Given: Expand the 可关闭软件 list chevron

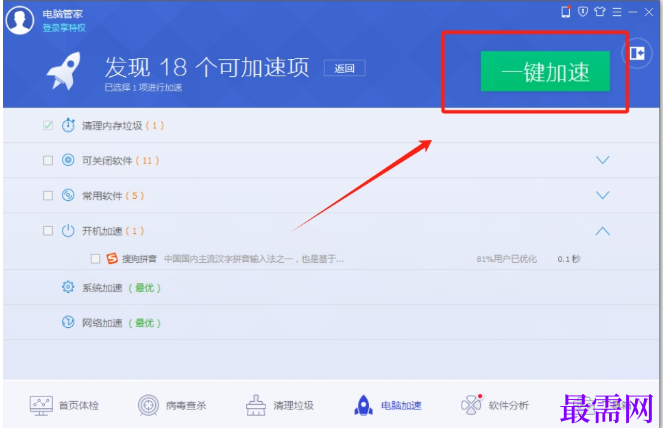Looking at the screenshot, I should [603, 160].
